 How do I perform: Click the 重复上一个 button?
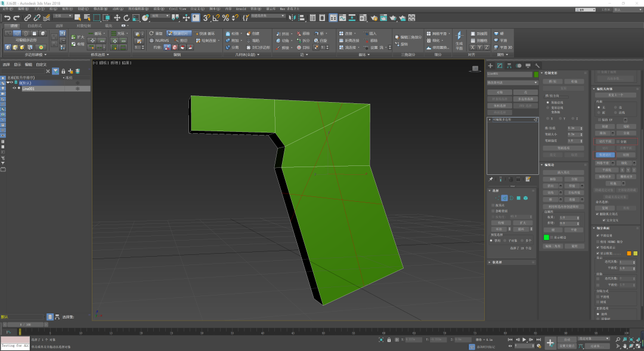coord(615,95)
